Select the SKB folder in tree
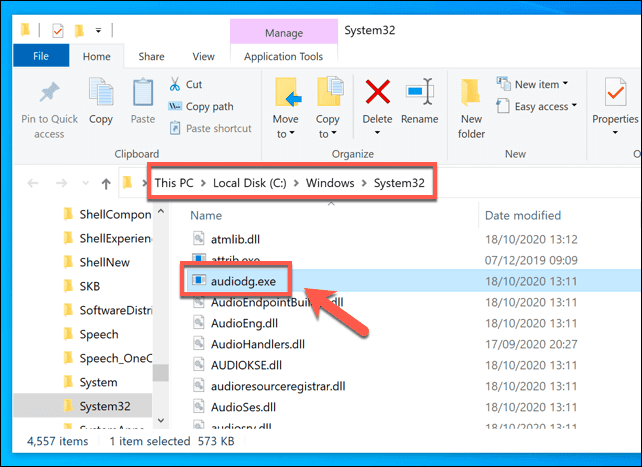642x467 pixels. click(82, 286)
